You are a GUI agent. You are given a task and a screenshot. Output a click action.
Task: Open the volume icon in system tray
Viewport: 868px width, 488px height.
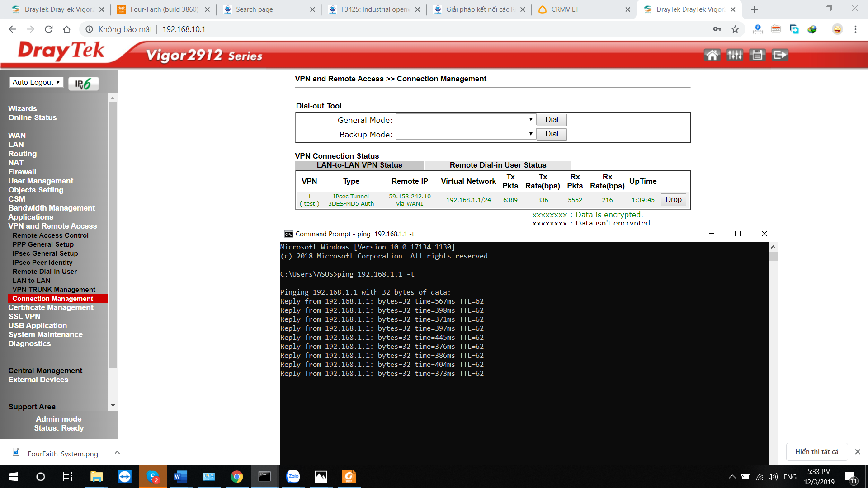point(773,477)
